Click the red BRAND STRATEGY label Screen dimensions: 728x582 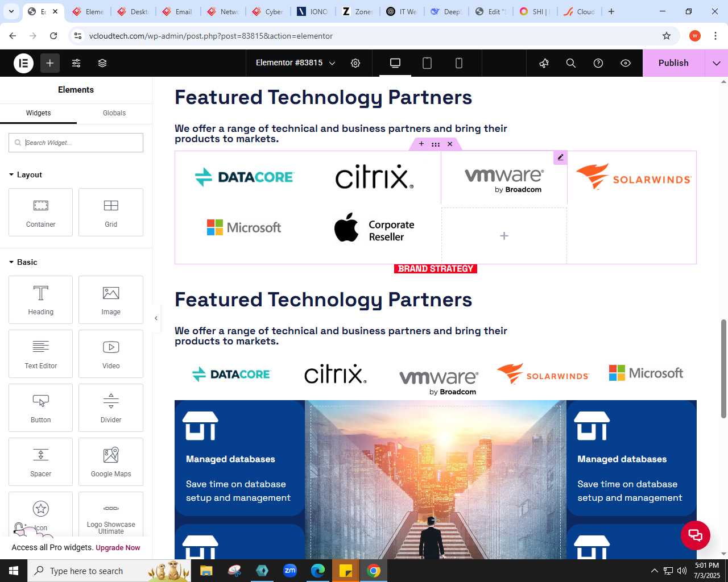point(436,269)
